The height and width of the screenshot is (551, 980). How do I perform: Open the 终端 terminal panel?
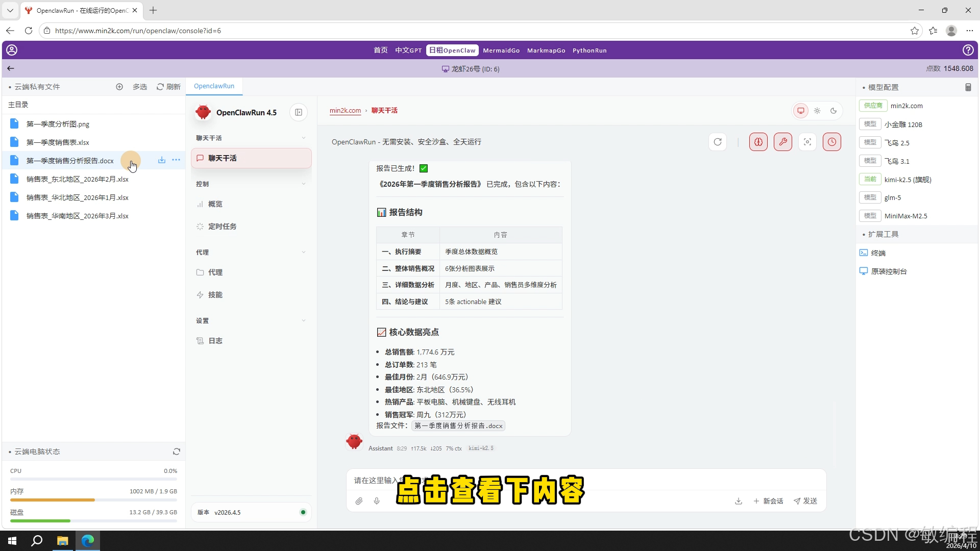(x=878, y=253)
